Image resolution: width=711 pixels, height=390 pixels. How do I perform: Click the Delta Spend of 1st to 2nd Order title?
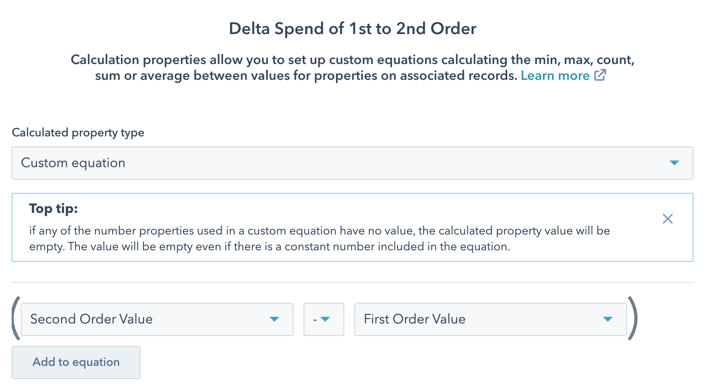pos(352,29)
